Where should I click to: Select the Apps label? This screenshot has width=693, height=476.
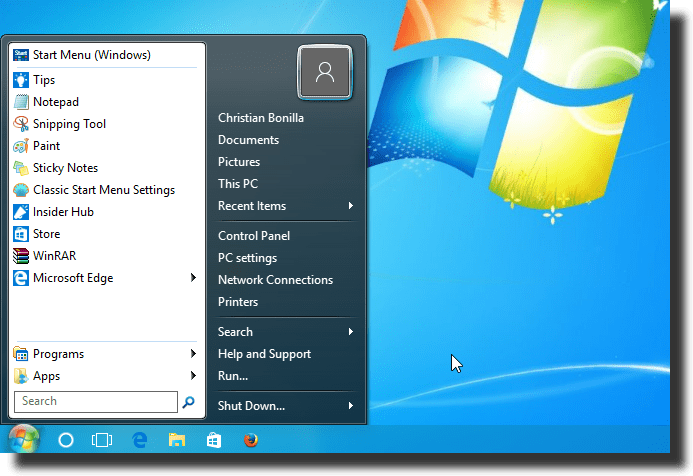(x=46, y=376)
